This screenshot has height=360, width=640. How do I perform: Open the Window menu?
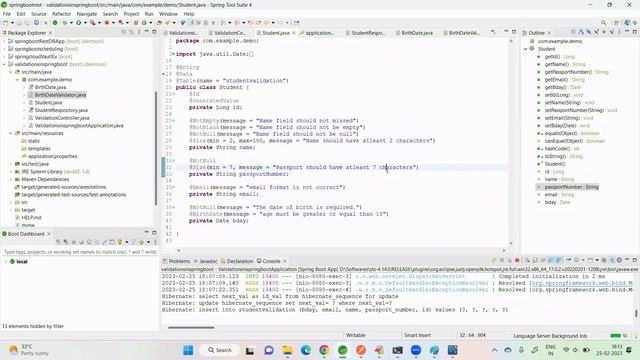click(x=168, y=14)
